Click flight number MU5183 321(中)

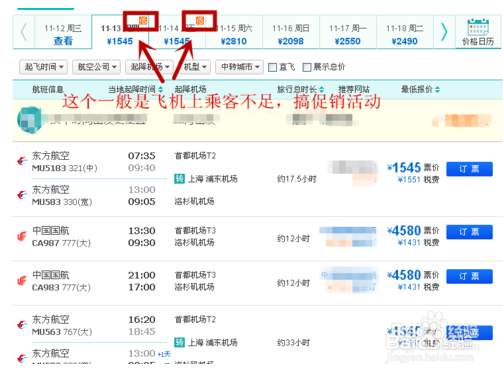tap(65, 168)
